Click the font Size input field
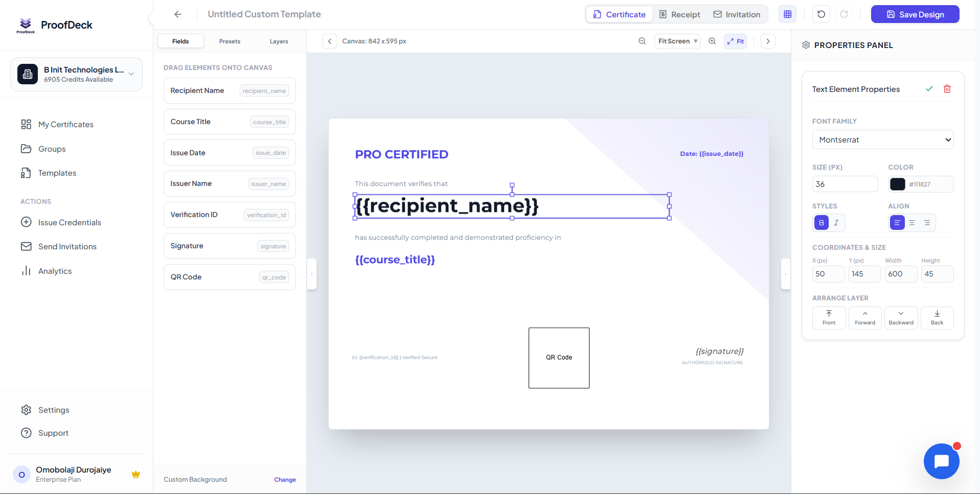Viewport: 980px width, 494px height. [845, 184]
